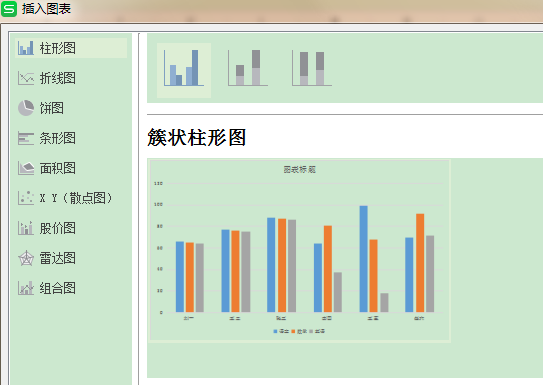The width and height of the screenshot is (543, 385).
Task: Click the chart title in preview
Action: 300,169
